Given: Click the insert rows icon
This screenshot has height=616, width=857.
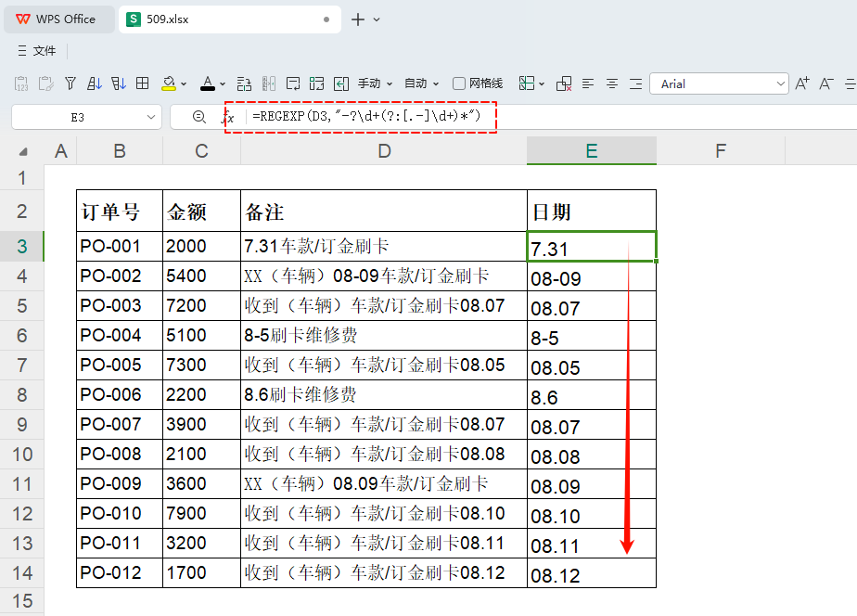Looking at the screenshot, I should (x=244, y=83).
